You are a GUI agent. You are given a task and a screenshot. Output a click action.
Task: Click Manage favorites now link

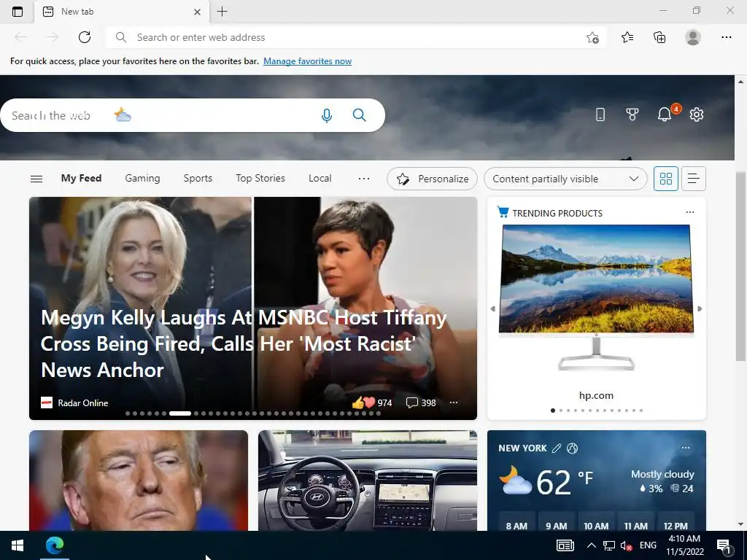click(307, 61)
